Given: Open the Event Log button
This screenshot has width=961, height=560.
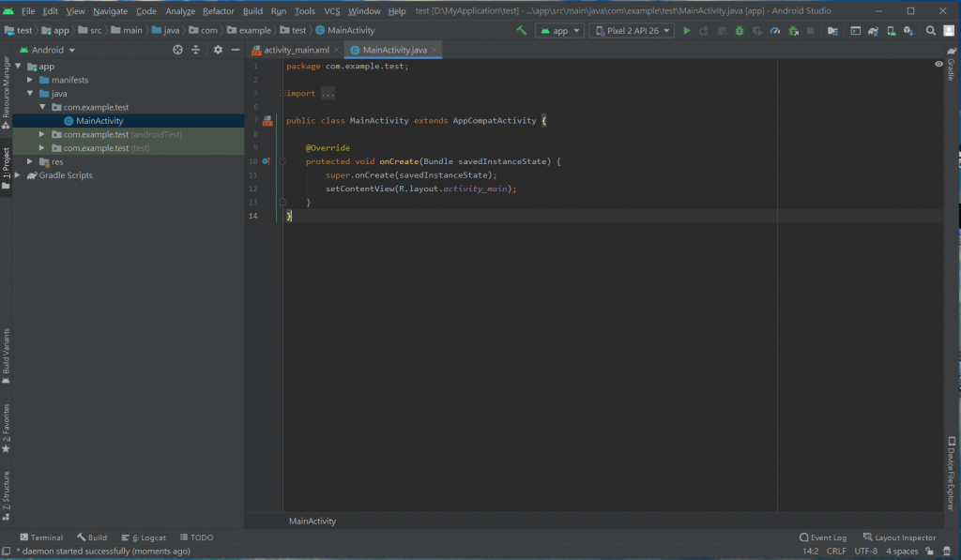Looking at the screenshot, I should pyautogui.click(x=822, y=537).
